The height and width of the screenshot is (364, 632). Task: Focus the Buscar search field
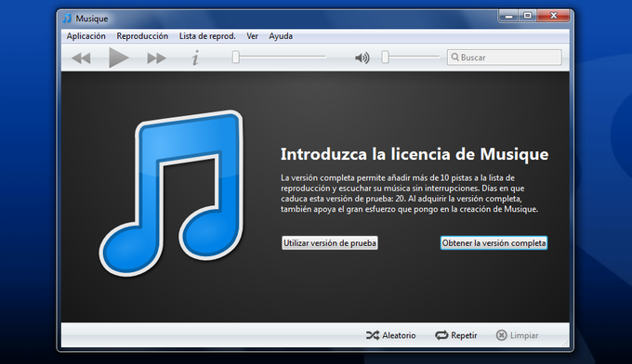coord(505,58)
